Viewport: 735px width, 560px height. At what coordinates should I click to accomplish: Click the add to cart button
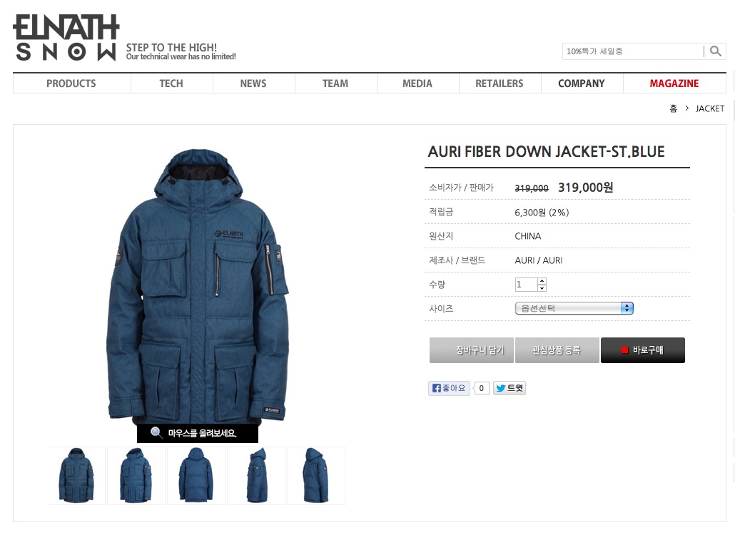click(x=472, y=350)
